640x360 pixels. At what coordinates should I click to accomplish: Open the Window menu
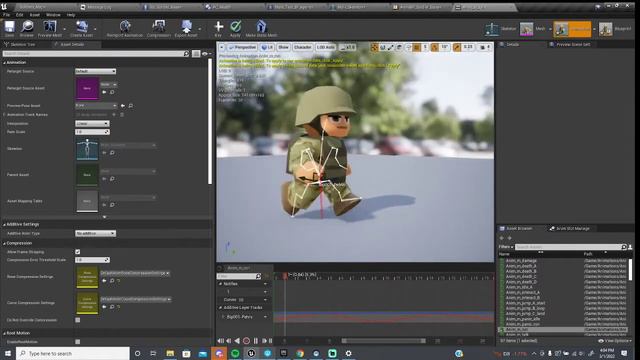point(53,15)
